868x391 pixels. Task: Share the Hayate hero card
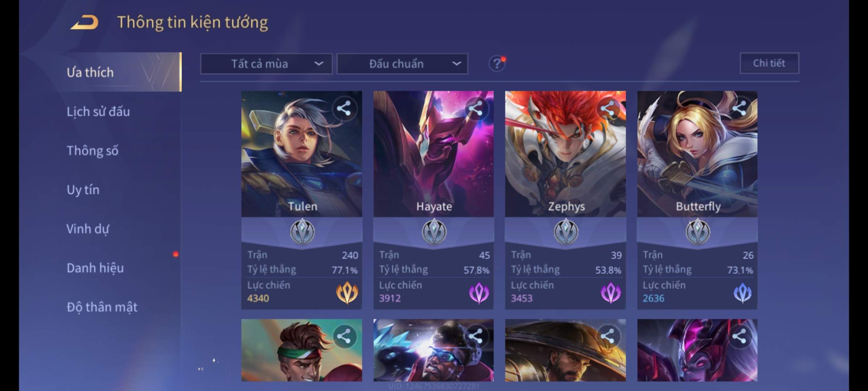(x=476, y=109)
